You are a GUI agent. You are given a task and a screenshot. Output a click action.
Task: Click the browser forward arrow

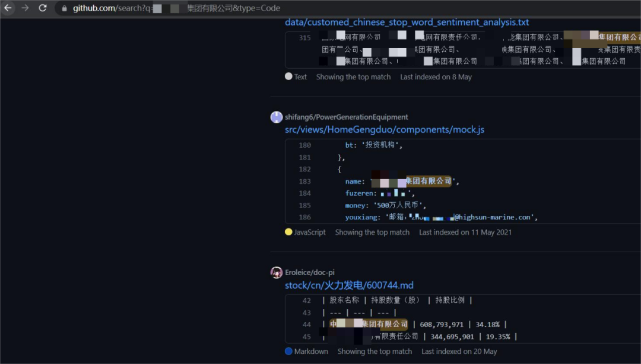[26, 8]
